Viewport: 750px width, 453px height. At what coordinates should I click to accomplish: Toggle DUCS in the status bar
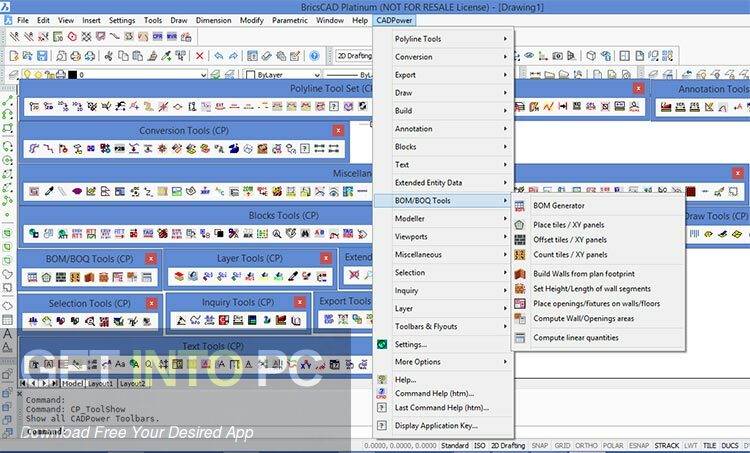pos(729,445)
